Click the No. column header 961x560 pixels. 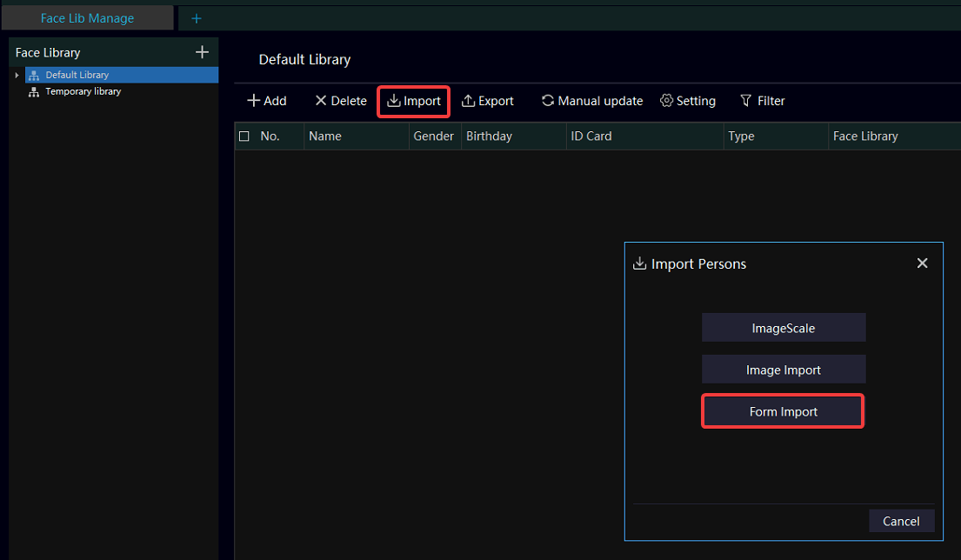pos(270,136)
